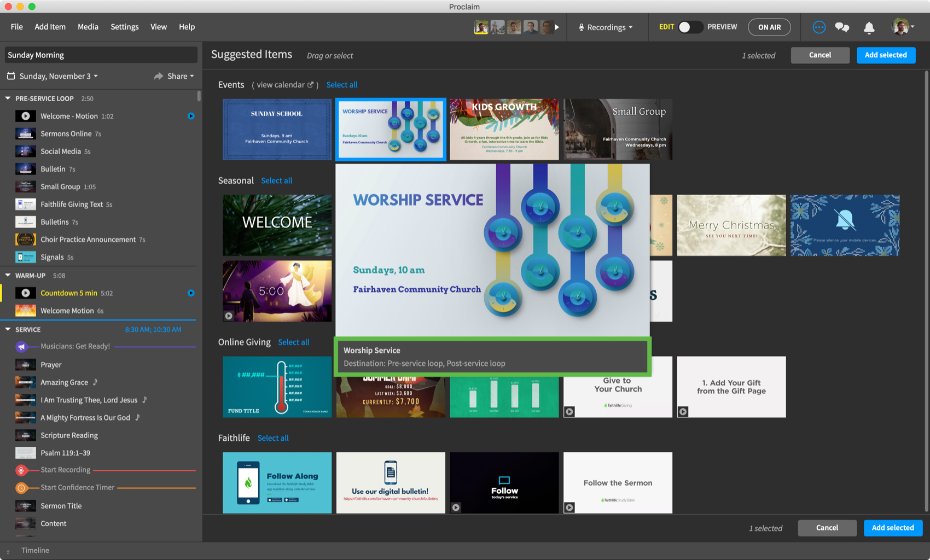Click the megaphone cue icon for Musicians: Get Ready!
The height and width of the screenshot is (560, 930).
21,347
